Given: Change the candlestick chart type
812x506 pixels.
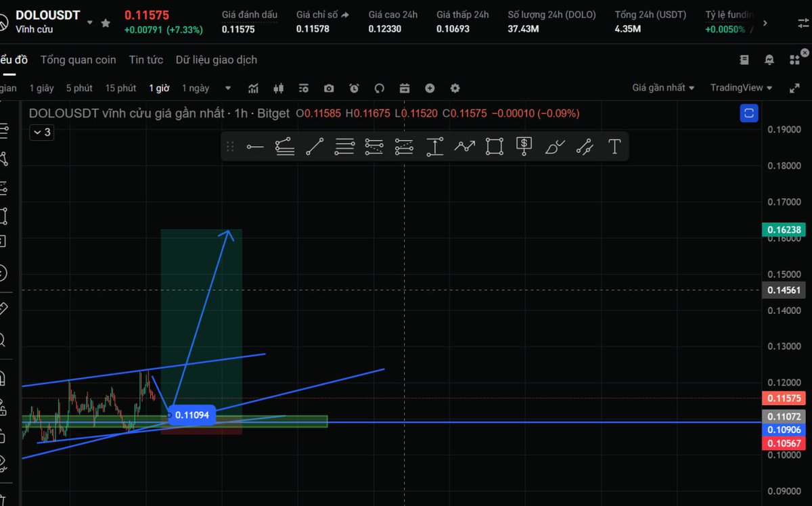Looking at the screenshot, I should [x=278, y=88].
